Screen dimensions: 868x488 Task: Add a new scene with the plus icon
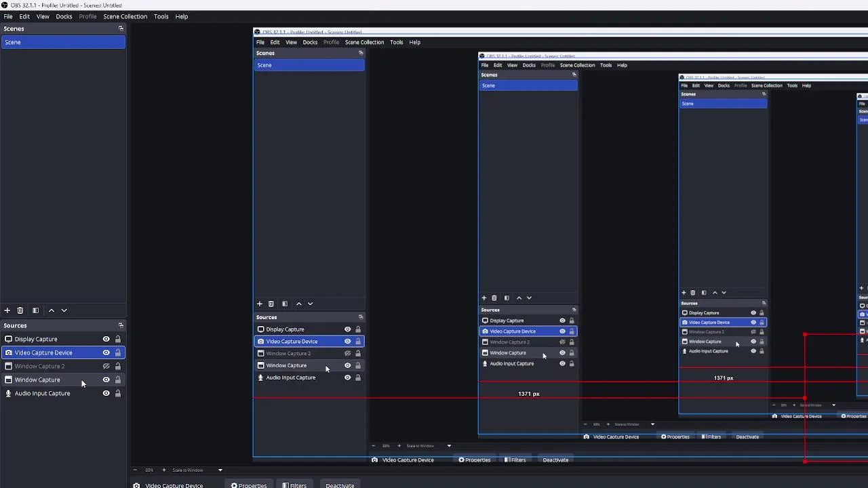tap(7, 310)
